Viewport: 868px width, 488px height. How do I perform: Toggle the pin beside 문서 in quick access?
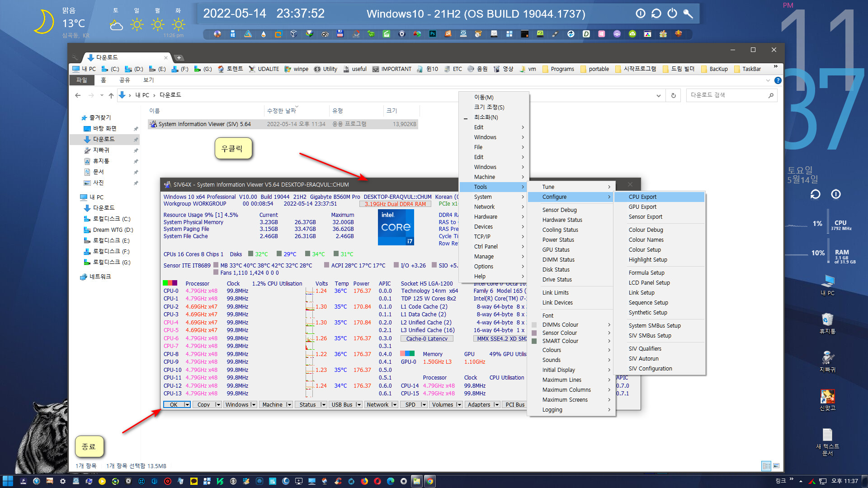pyautogui.click(x=136, y=172)
